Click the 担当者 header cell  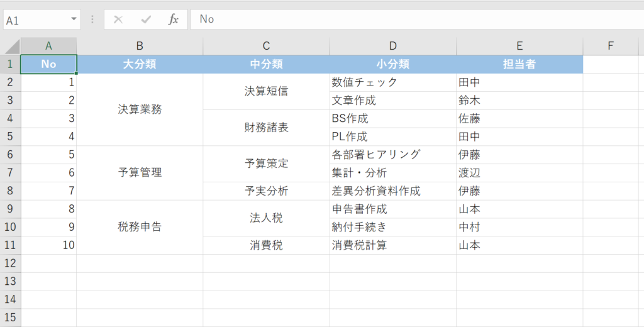(519, 64)
